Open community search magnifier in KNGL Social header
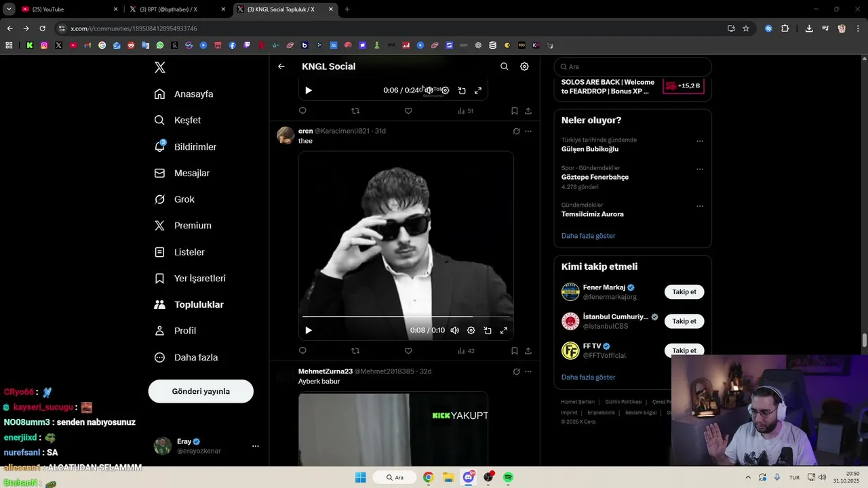The height and width of the screenshot is (488, 868). (504, 66)
